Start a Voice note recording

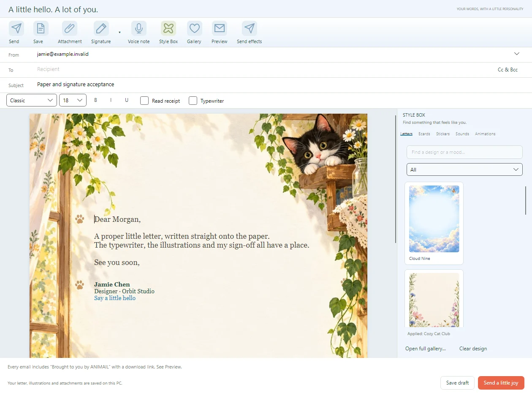pos(139,28)
